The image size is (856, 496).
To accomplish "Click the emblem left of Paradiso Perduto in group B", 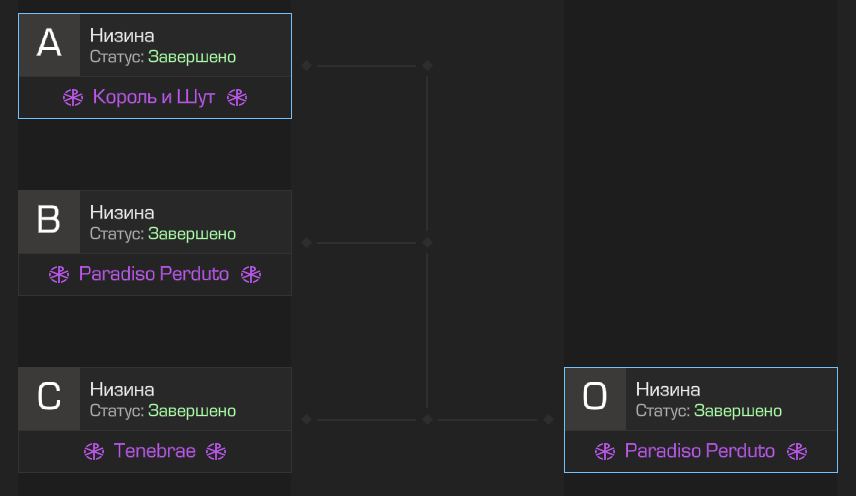I will (59, 274).
